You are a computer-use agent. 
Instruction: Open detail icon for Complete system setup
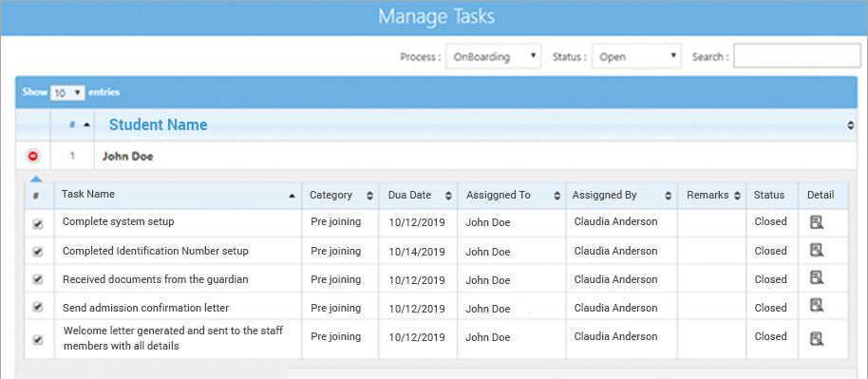pos(817,222)
